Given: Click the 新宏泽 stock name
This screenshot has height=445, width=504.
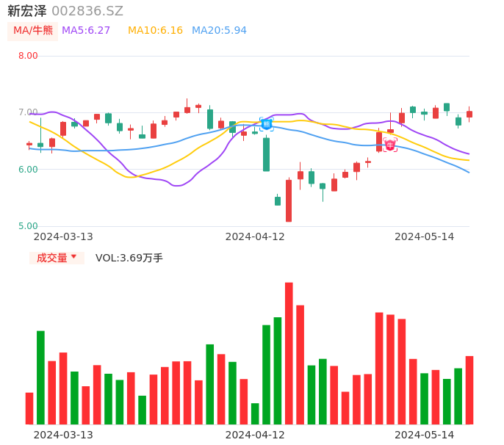Looking at the screenshot, I should pos(27,11).
